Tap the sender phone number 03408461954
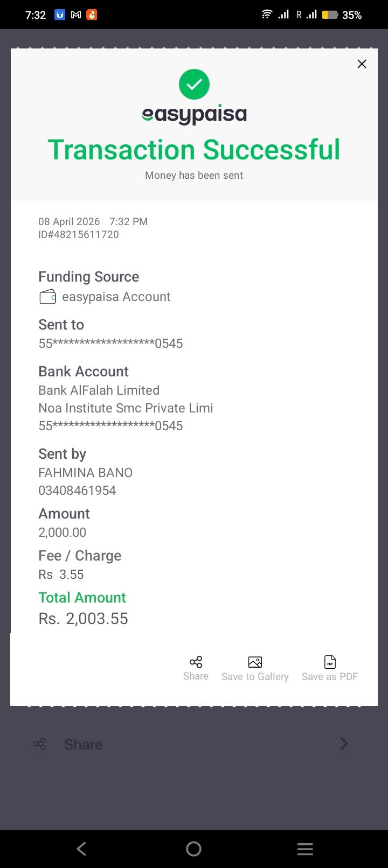This screenshot has width=388, height=868. [77, 491]
